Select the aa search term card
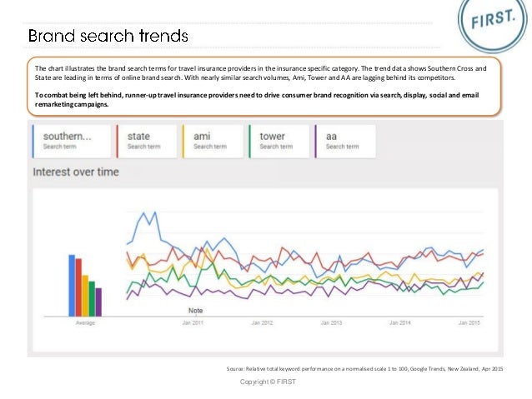Viewport: 532px width, 399px height. [x=345, y=142]
